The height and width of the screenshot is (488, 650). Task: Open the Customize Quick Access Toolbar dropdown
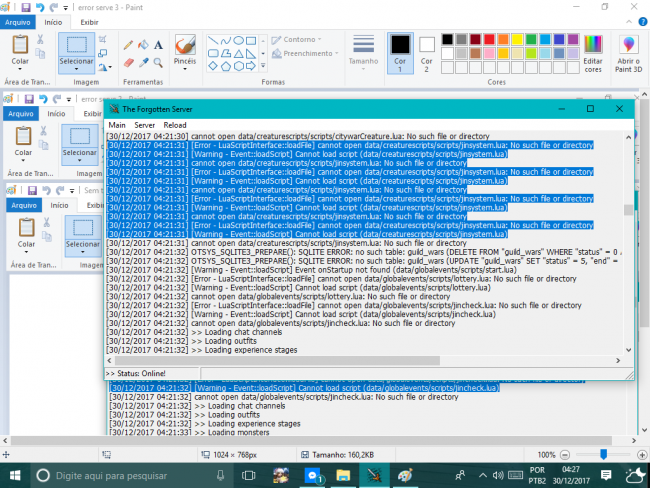[65, 8]
